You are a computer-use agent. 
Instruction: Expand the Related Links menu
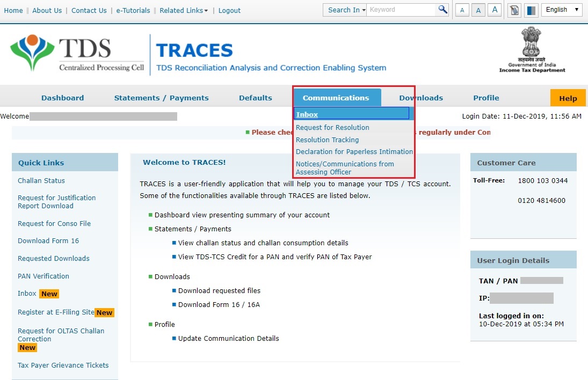pyautogui.click(x=183, y=10)
